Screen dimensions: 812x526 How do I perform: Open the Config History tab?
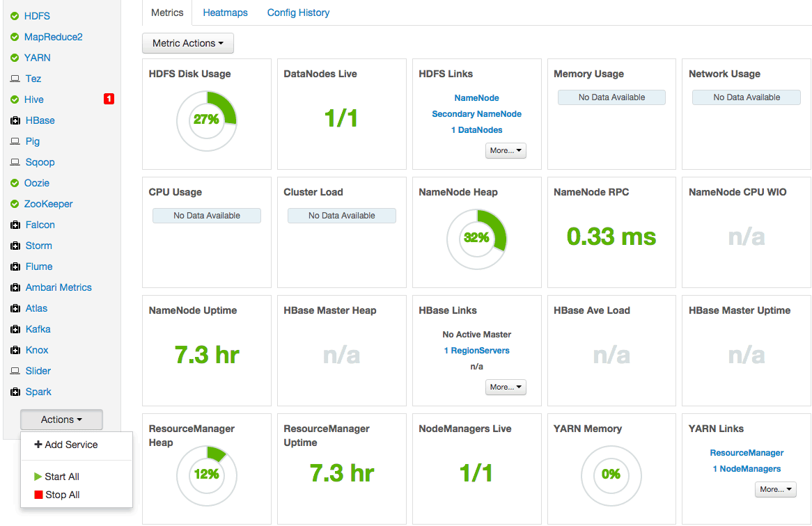(x=298, y=13)
